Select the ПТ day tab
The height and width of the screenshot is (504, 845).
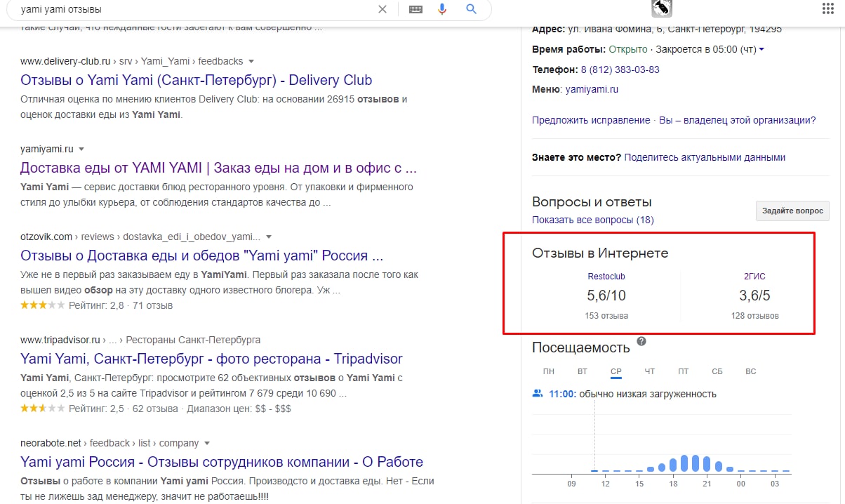(684, 371)
